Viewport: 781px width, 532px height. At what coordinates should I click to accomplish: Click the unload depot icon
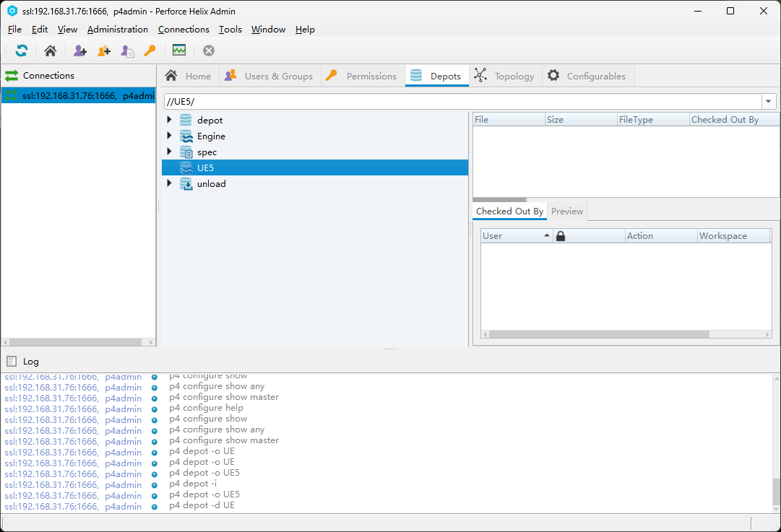(x=186, y=183)
